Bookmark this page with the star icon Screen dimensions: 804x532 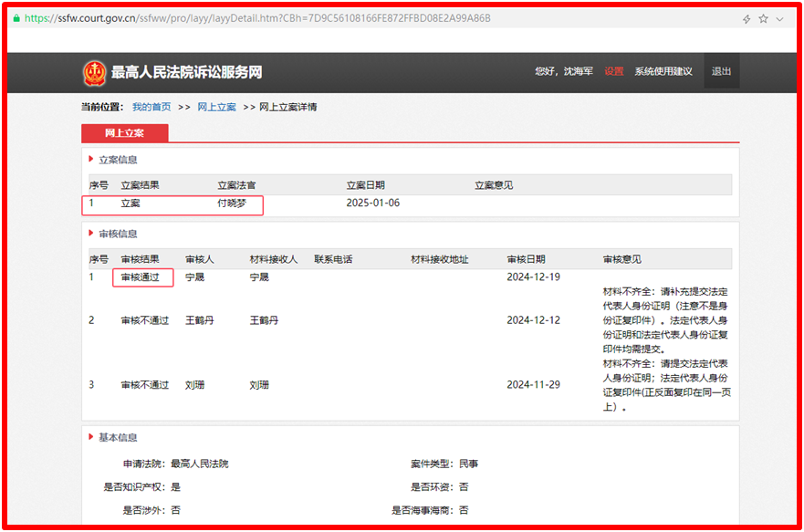click(763, 18)
